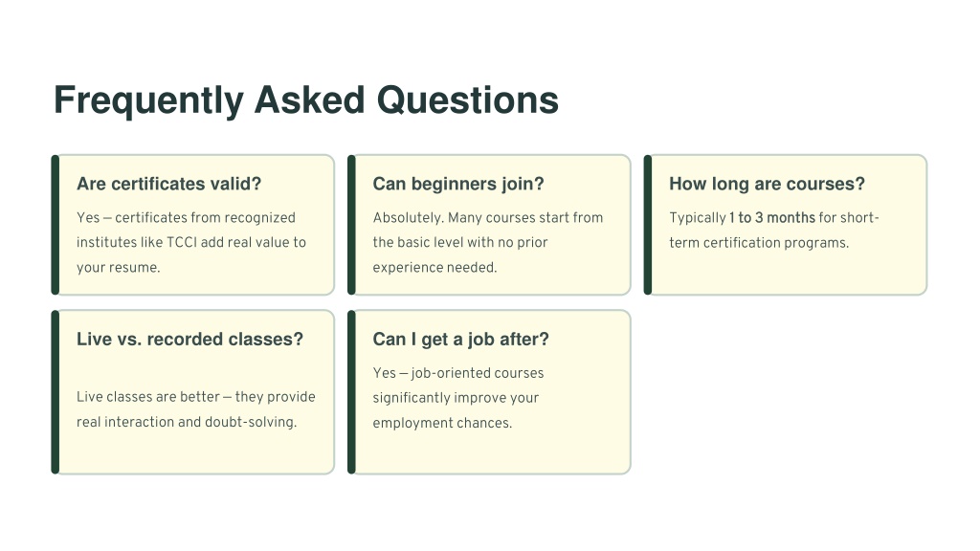Click green accent bar on course-length card
Image resolution: width=980 pixels, height=551 pixels.
tap(648, 225)
